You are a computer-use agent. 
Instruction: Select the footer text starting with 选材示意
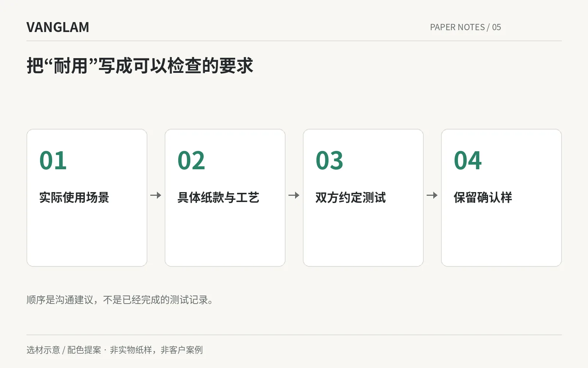tap(115, 350)
